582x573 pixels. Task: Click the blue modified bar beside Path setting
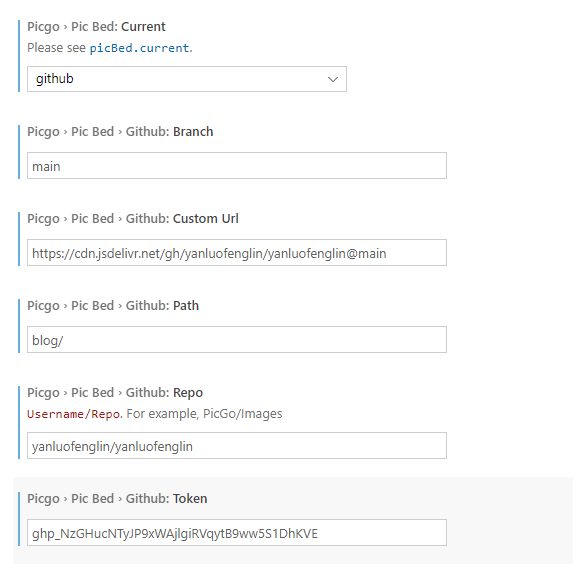[x=19, y=326]
